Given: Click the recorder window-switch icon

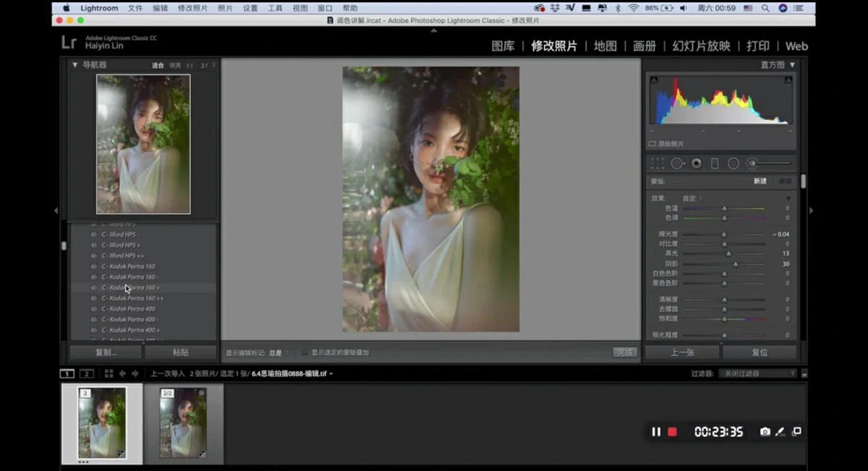Looking at the screenshot, I should click(796, 432).
